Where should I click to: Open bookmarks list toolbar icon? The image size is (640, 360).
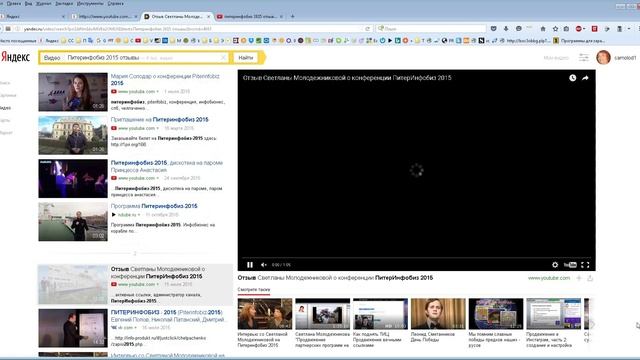click(x=566, y=29)
